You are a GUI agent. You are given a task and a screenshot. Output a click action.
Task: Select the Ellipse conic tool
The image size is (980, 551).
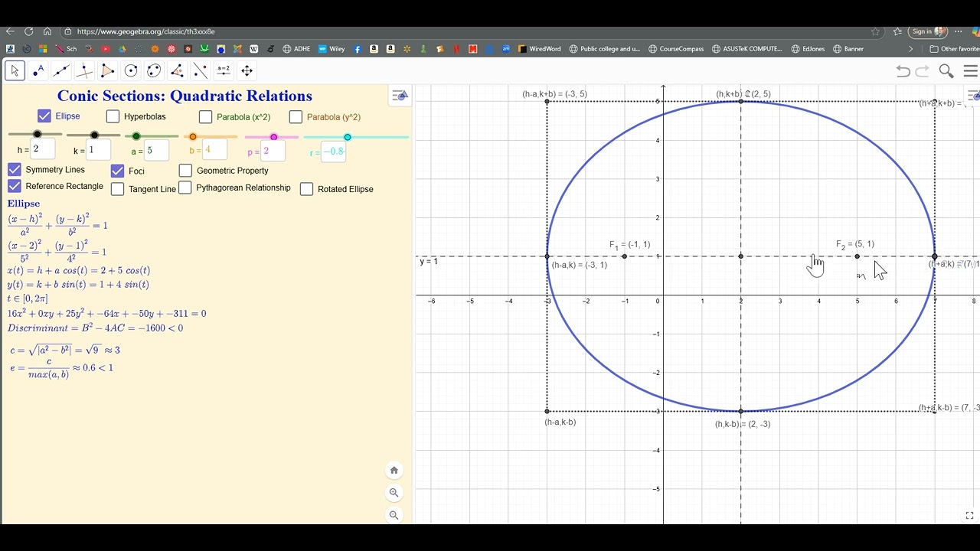154,71
